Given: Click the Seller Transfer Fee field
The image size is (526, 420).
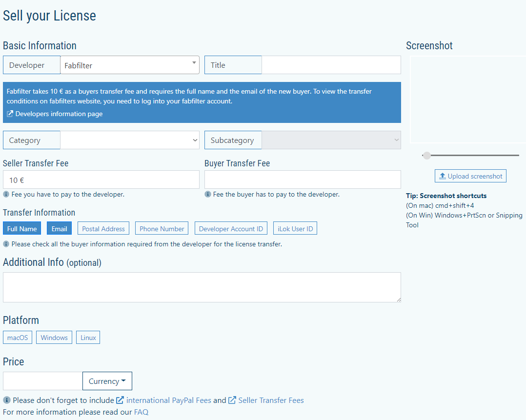Looking at the screenshot, I should (x=101, y=180).
